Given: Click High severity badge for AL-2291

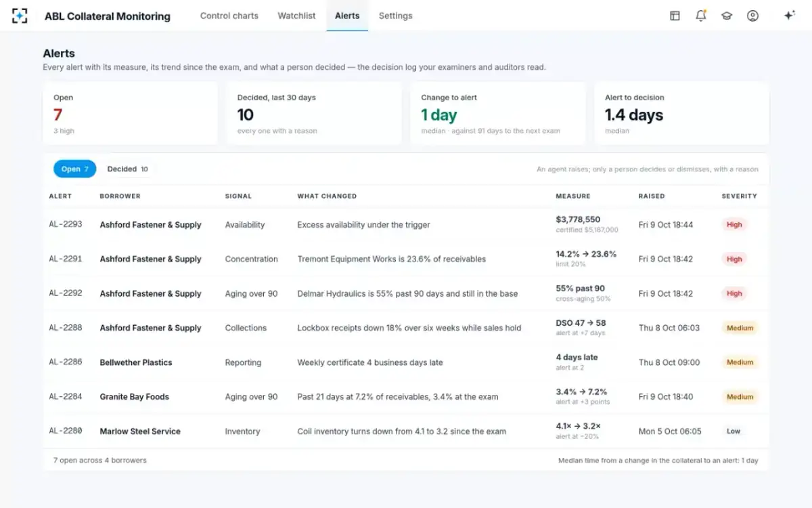Looking at the screenshot, I should pyautogui.click(x=734, y=259).
